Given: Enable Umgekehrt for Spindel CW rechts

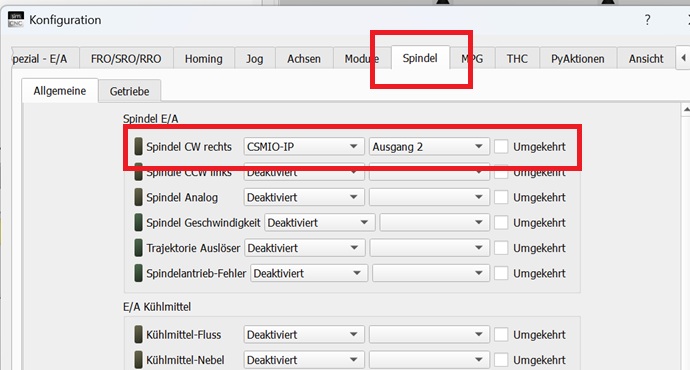Looking at the screenshot, I should pyautogui.click(x=501, y=147).
